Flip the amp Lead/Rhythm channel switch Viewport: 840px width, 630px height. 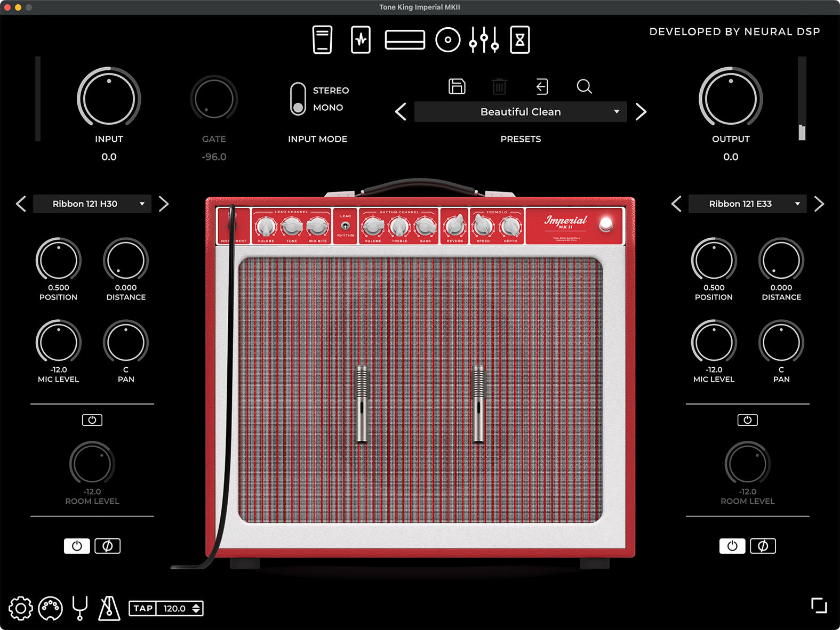tap(345, 225)
